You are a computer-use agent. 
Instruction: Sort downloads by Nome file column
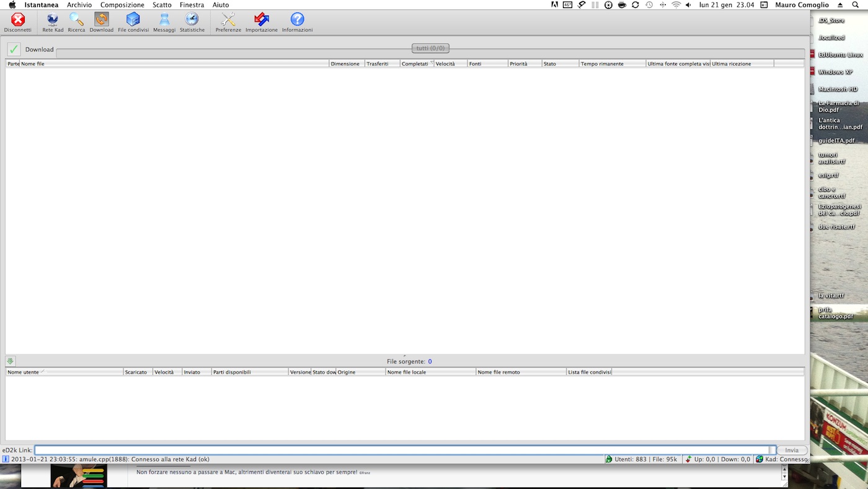tap(174, 64)
